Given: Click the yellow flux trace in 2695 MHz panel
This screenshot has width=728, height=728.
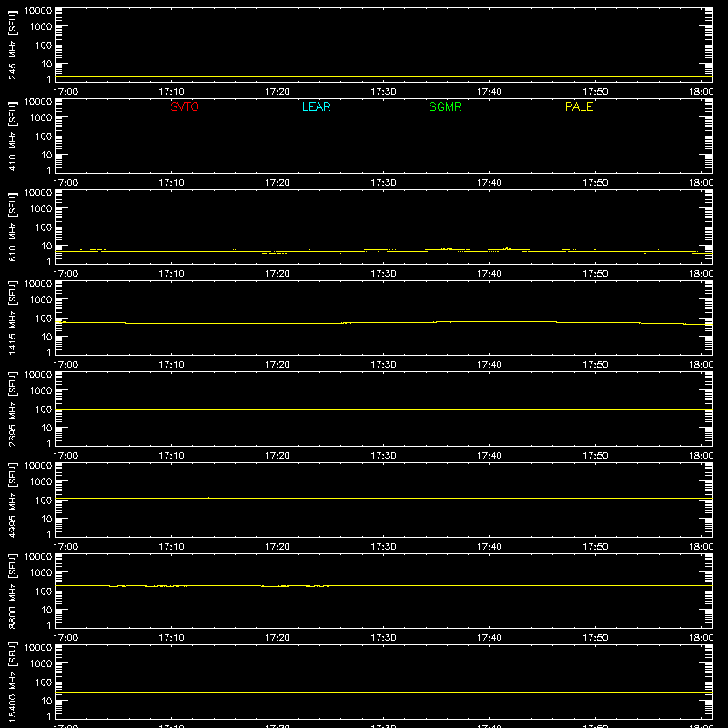Looking at the screenshot, I should pos(383,409).
